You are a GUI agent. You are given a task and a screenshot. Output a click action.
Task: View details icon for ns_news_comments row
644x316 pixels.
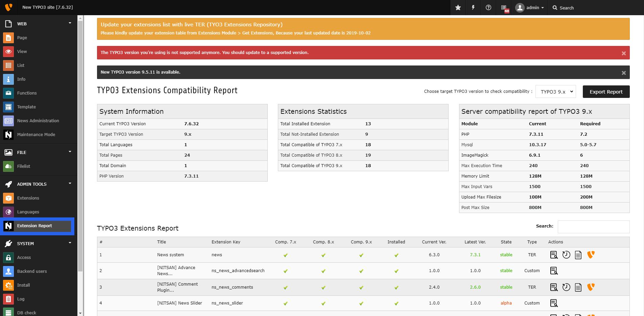coord(554,287)
